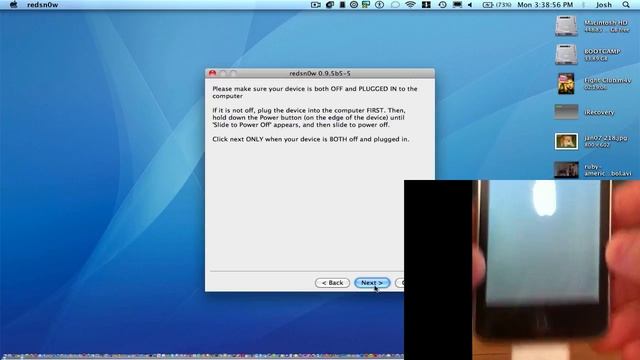
Task: Click the iPhone video overlay
Action: coord(522,270)
